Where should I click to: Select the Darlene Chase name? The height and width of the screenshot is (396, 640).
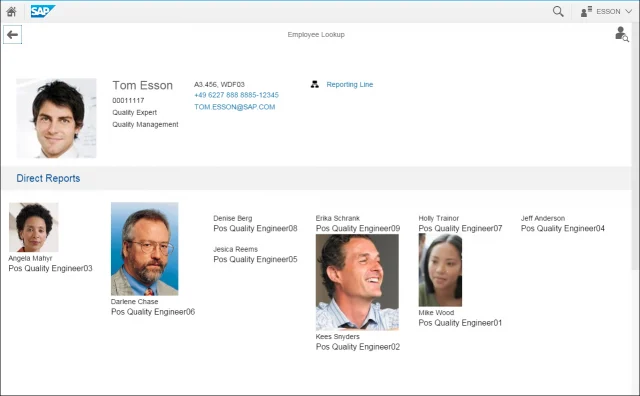pyautogui.click(x=134, y=302)
